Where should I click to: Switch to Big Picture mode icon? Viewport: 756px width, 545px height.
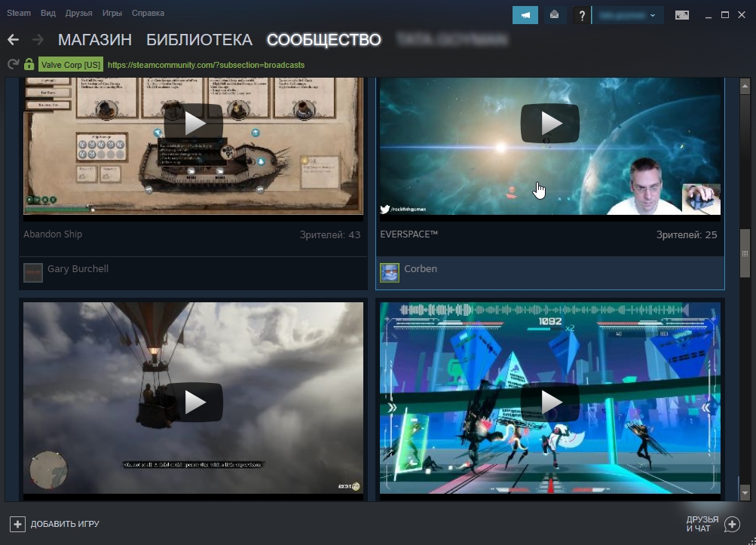(681, 15)
